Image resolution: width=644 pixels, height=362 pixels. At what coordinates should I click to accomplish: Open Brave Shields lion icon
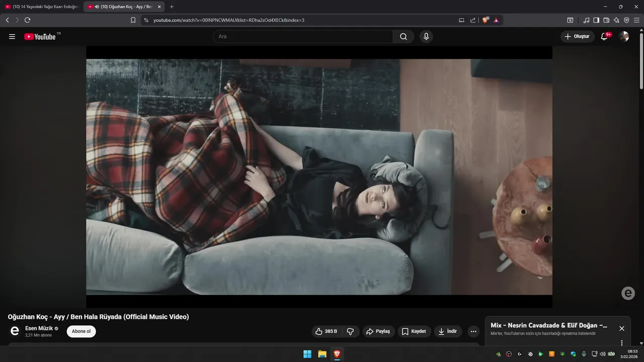pyautogui.click(x=486, y=20)
